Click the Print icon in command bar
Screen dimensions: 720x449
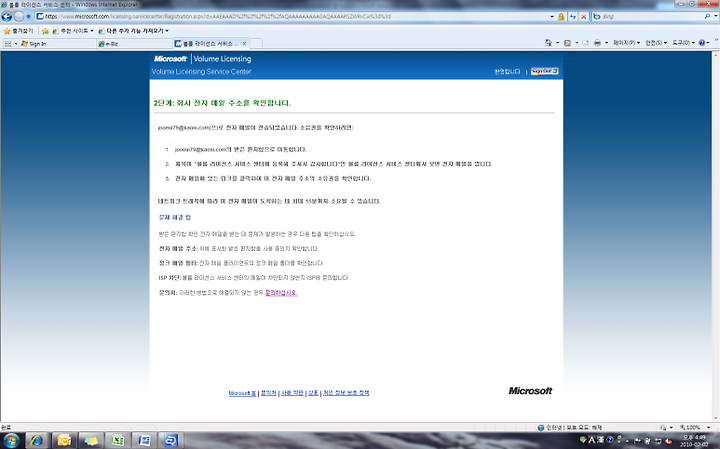pyautogui.click(x=597, y=43)
